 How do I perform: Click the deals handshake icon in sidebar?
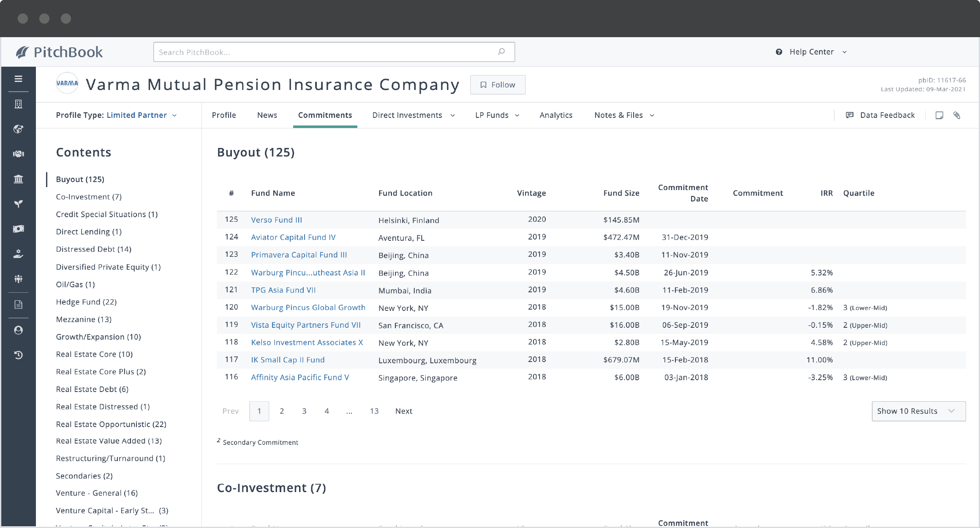[19, 154]
